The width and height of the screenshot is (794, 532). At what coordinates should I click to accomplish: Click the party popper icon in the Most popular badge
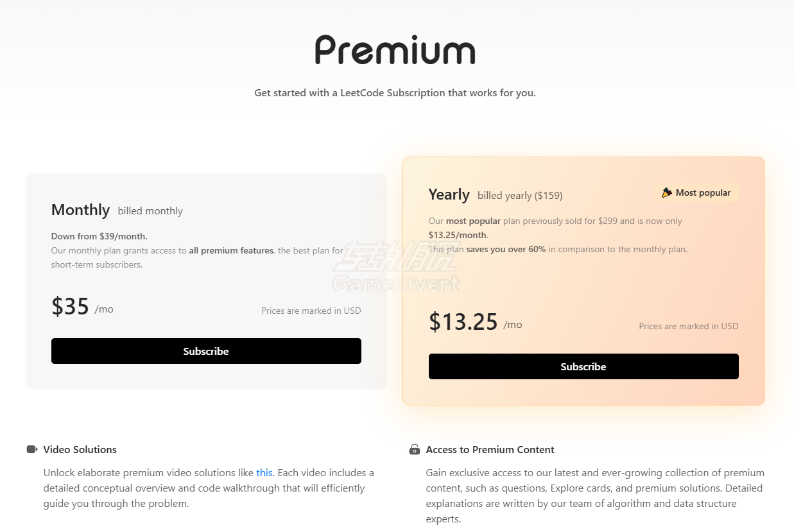click(667, 193)
